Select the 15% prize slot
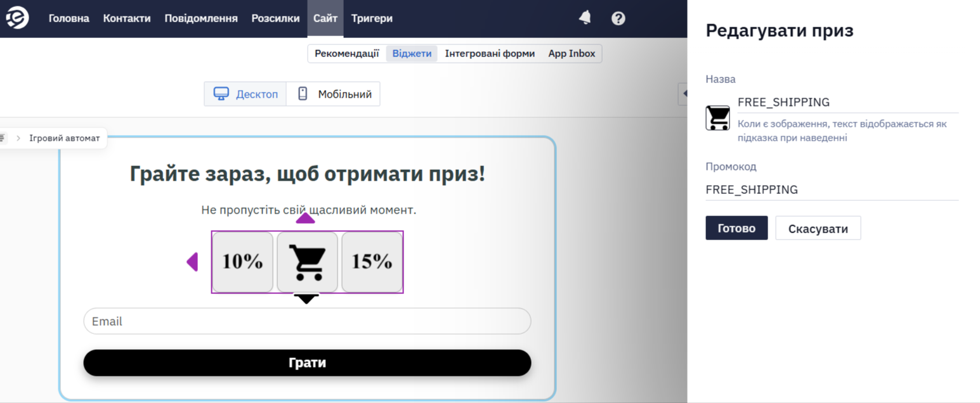Screen dimensions: 980x403 tap(372, 262)
